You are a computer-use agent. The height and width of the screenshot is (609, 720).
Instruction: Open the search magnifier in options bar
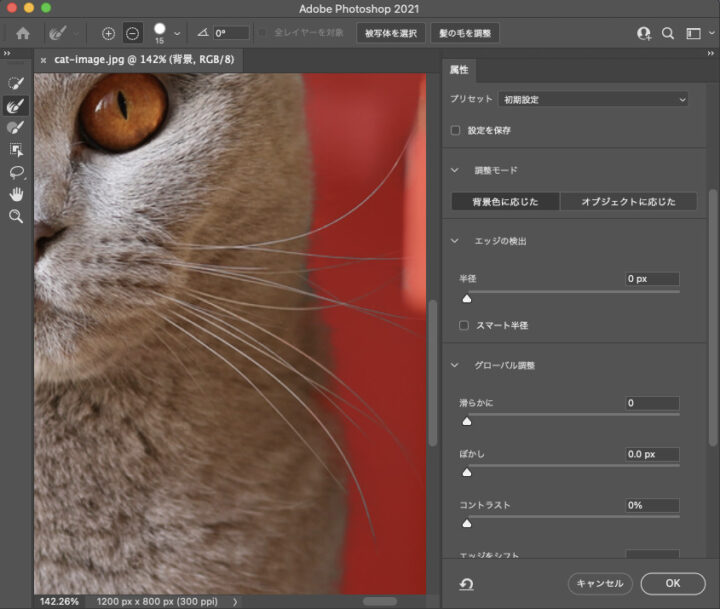pos(668,34)
